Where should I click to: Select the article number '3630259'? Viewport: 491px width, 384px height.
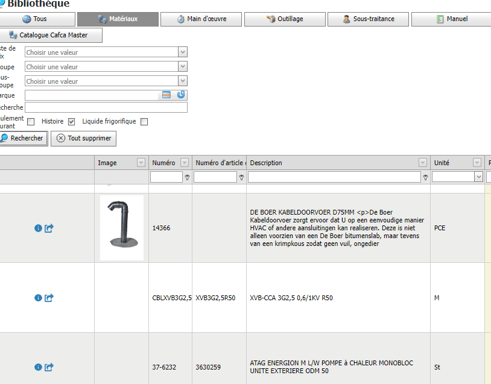click(208, 367)
